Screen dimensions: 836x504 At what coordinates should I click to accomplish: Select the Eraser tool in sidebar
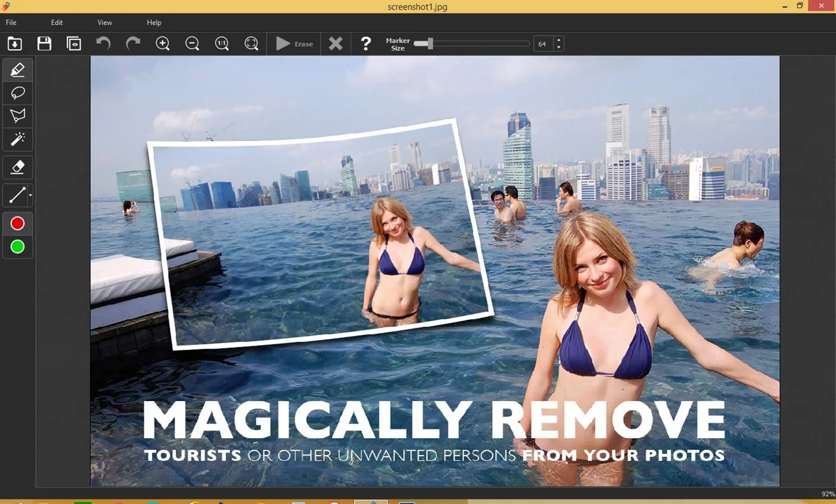pos(17,167)
